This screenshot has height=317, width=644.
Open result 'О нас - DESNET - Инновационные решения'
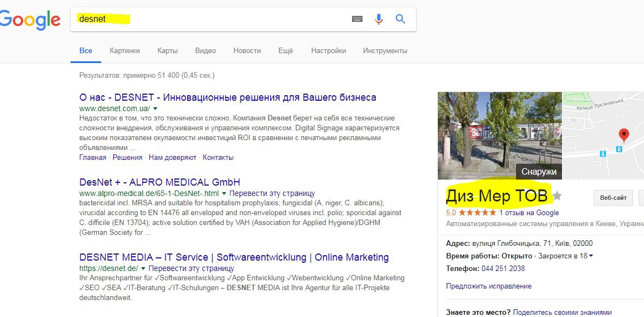point(227,97)
